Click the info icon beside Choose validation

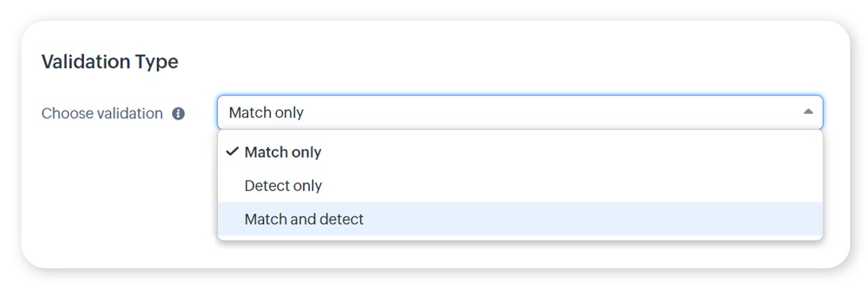click(x=179, y=113)
